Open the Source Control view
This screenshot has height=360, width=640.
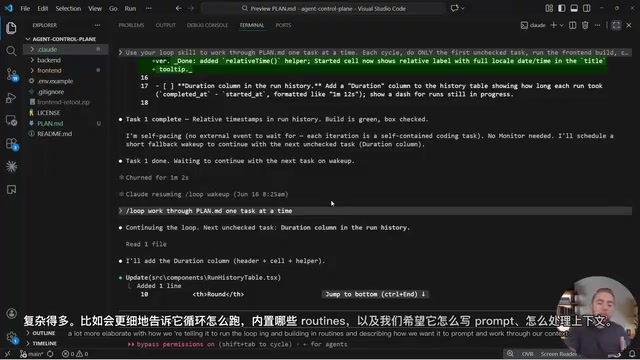tap(11, 74)
